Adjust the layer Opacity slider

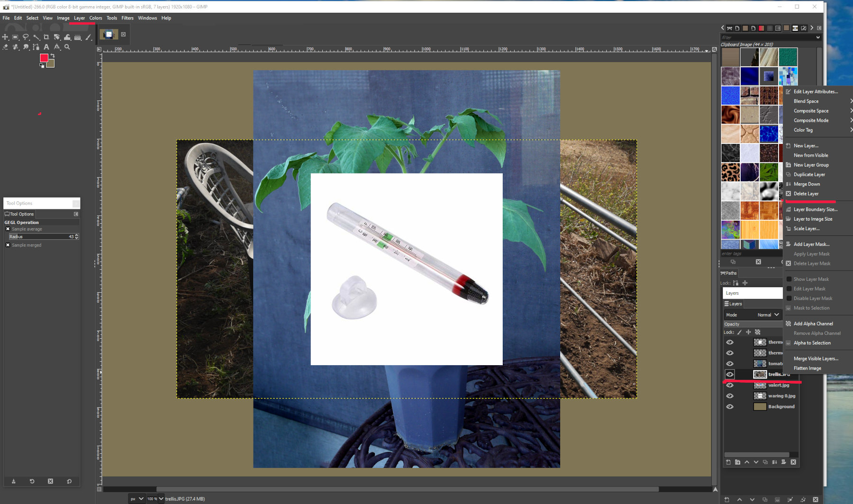pyautogui.click(x=753, y=324)
